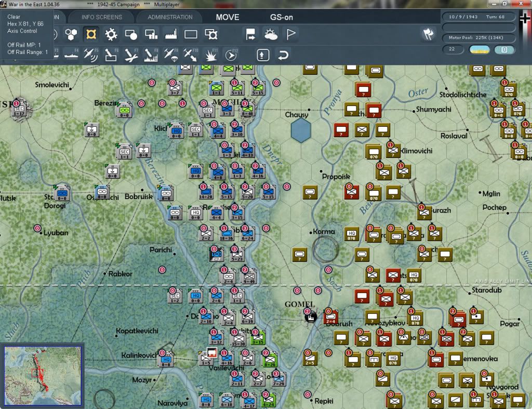The image size is (532, 409).
Task: Select the green unit counter 8=26
Action: tap(270, 360)
